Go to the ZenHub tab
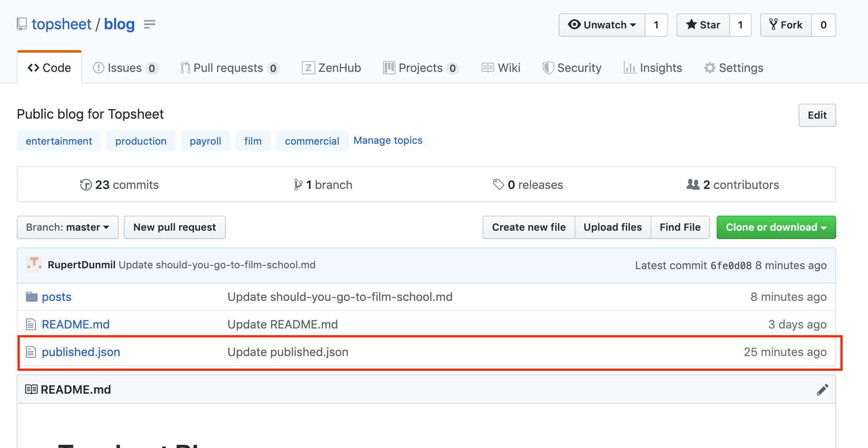 point(332,68)
